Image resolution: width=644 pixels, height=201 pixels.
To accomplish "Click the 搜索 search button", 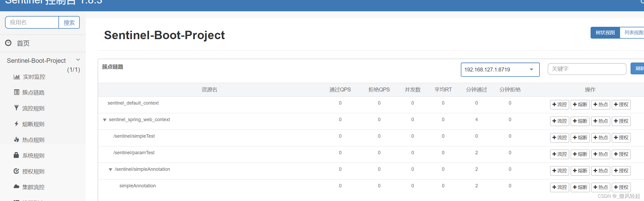I will coord(69,23).
